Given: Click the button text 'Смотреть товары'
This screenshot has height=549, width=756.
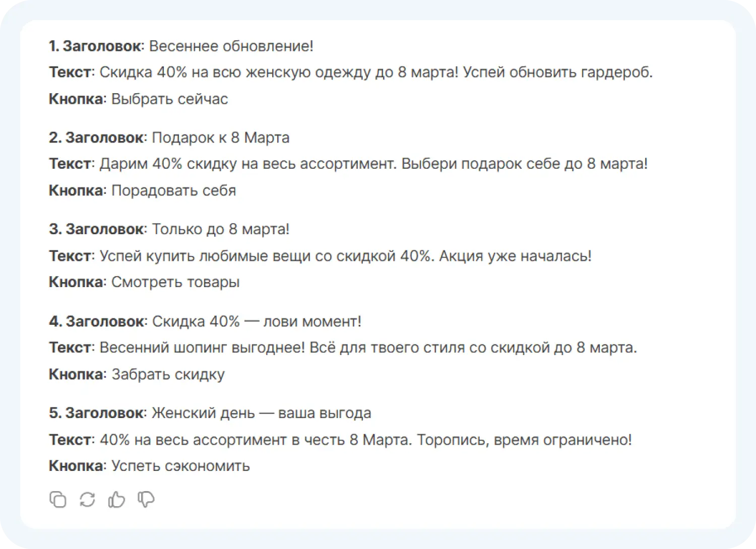Looking at the screenshot, I should coord(175,283).
